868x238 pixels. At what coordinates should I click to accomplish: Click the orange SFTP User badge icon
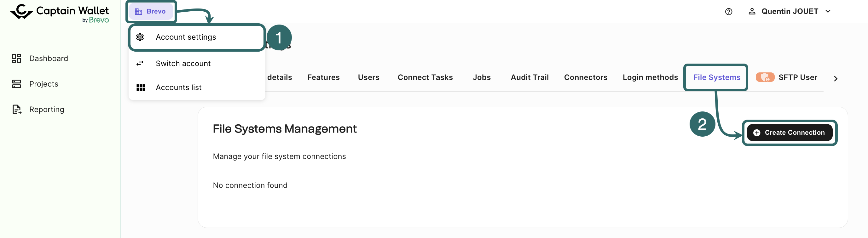coord(765,77)
